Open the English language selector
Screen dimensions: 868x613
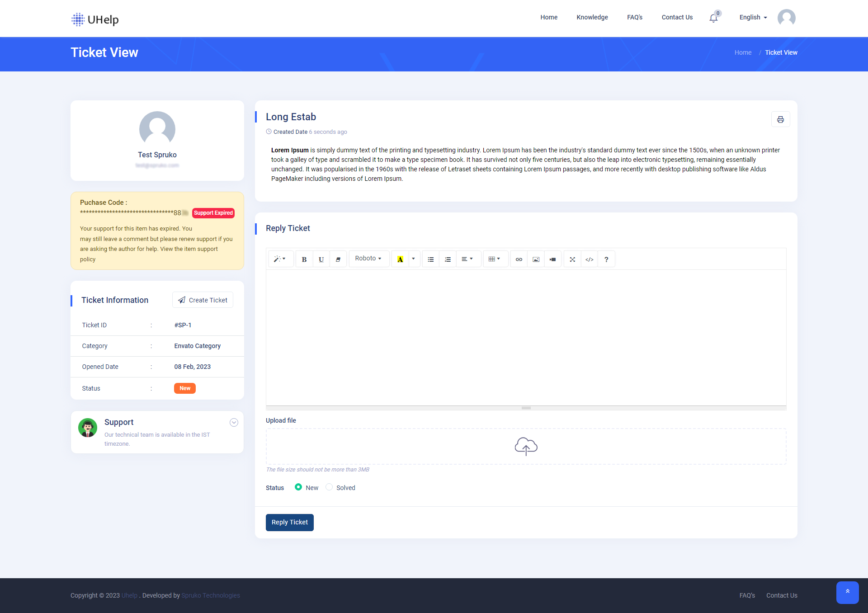click(x=752, y=17)
